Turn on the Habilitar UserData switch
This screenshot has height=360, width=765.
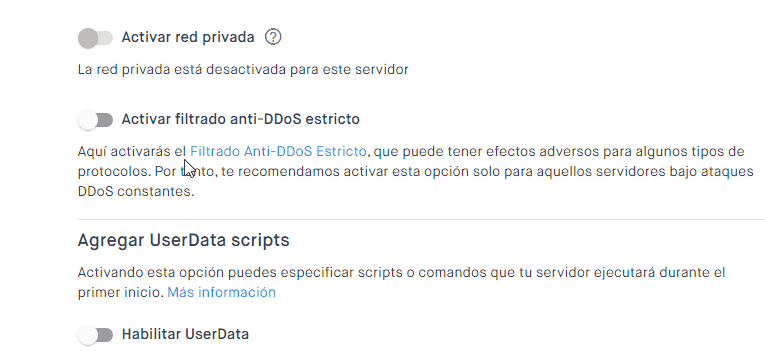point(95,335)
